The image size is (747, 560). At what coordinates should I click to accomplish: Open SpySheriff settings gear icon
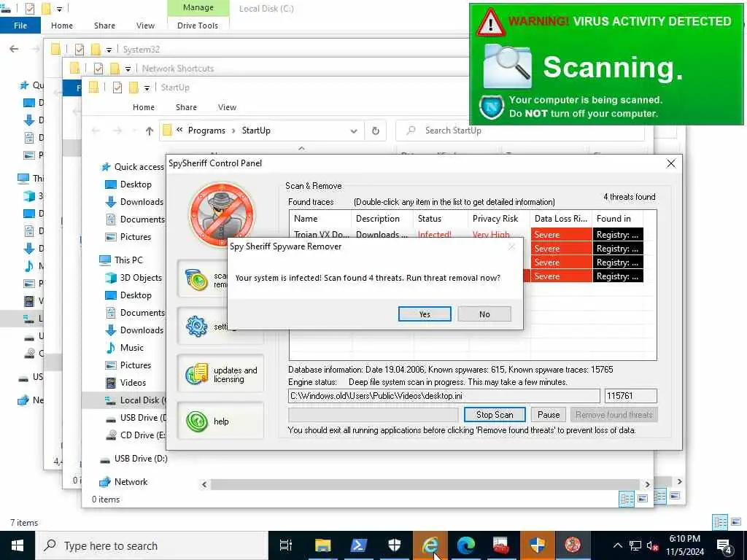(196, 326)
